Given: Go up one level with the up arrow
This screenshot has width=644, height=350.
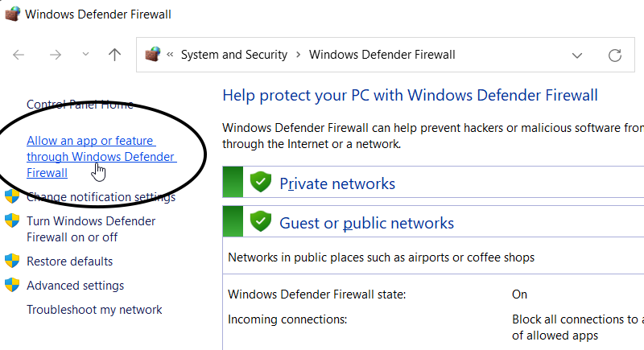Looking at the screenshot, I should coord(114,55).
